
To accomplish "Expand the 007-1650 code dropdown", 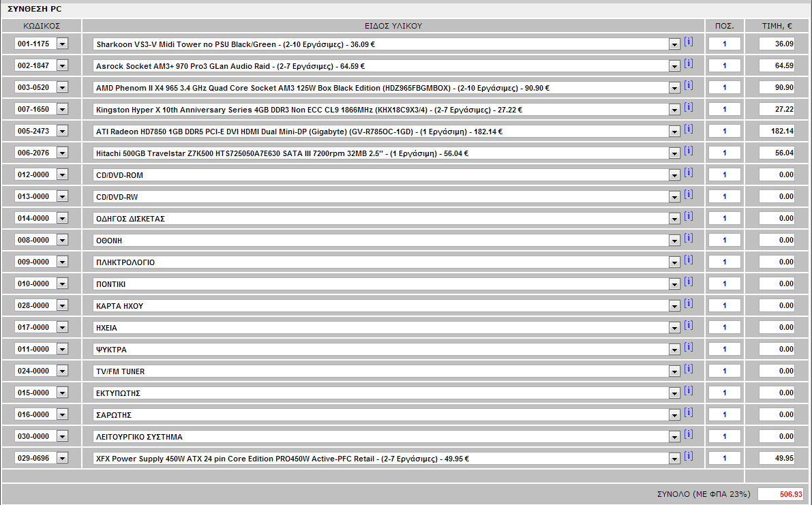I will 62,109.
